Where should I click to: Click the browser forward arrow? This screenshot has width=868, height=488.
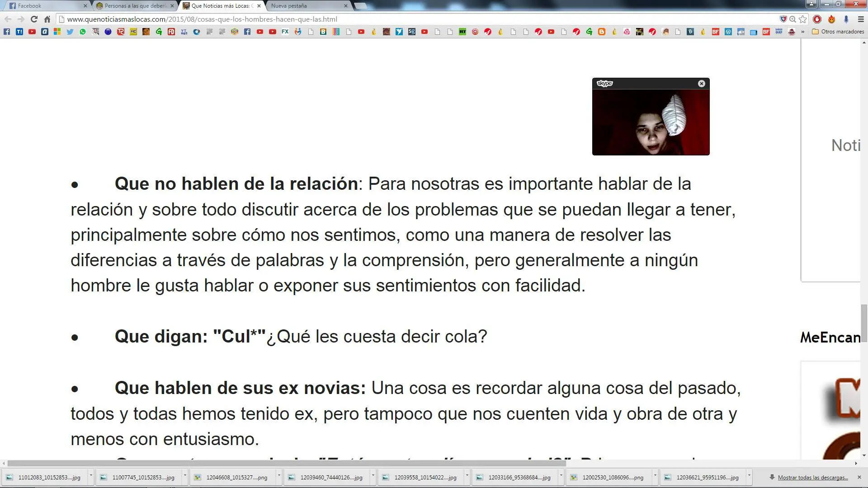(x=21, y=19)
